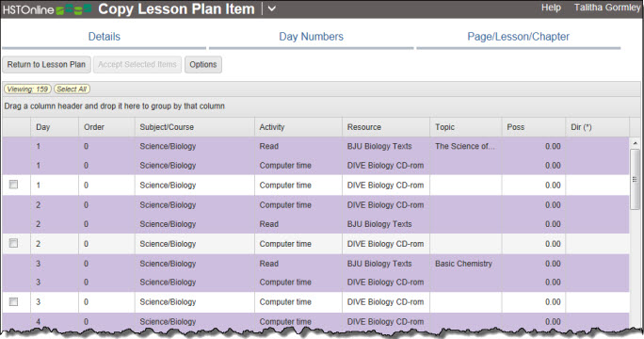Switch to the Page/Lesson/Chapter tab
644x339 pixels.
tap(519, 37)
